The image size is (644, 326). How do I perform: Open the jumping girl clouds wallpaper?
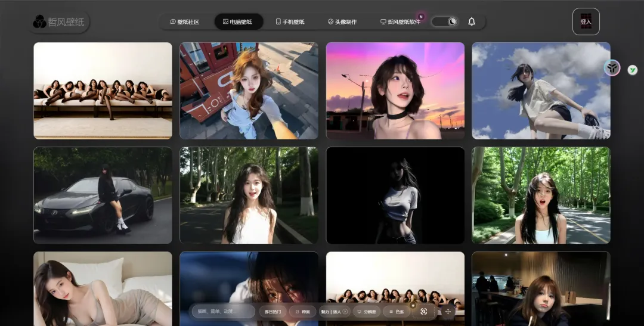[541, 91]
